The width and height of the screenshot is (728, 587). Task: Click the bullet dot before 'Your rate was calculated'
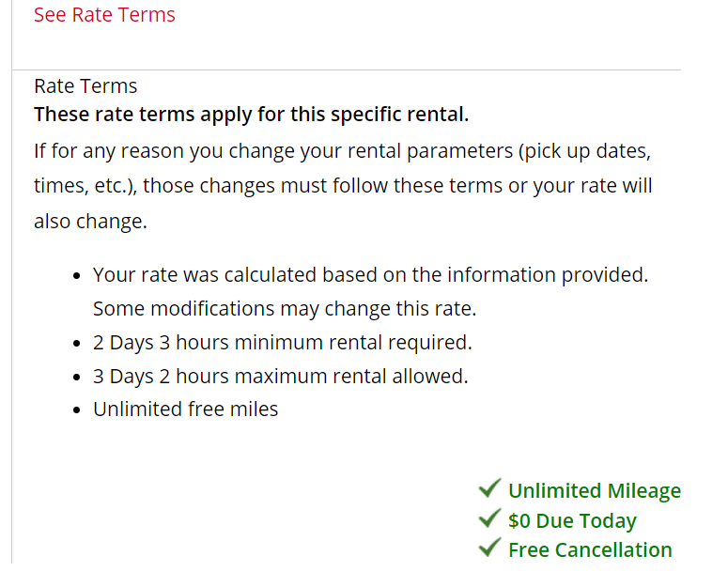pyautogui.click(x=77, y=277)
